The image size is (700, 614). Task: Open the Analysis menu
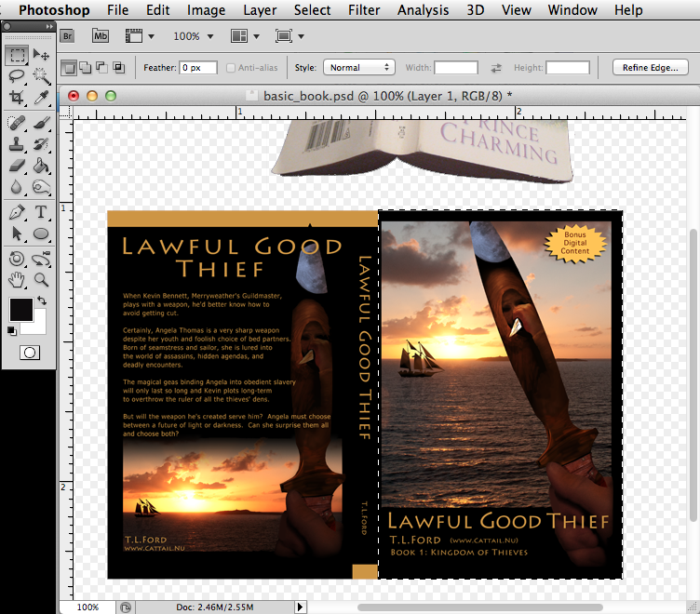[423, 10]
